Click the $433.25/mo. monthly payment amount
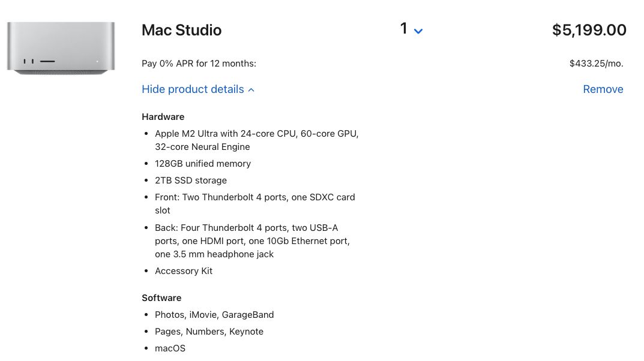The width and height of the screenshot is (644, 361). (x=596, y=63)
